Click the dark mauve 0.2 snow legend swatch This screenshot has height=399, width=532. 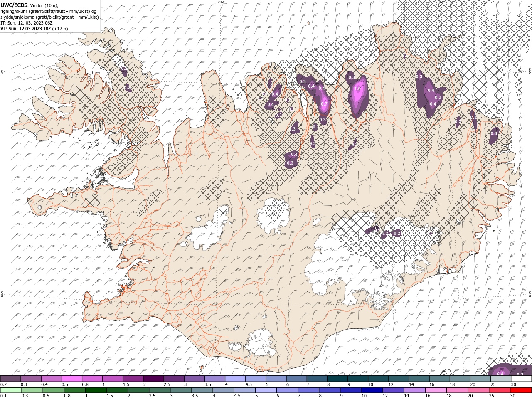(x=11, y=379)
